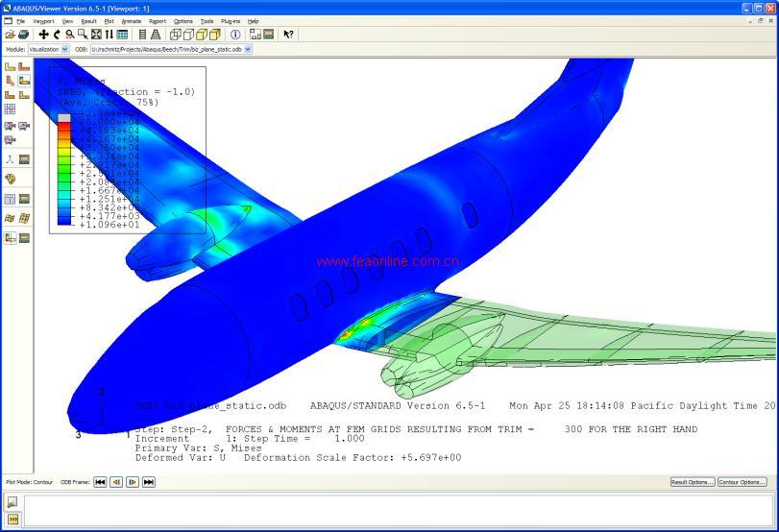This screenshot has height=532, width=779.
Task: Click the Contour Options button
Action: pyautogui.click(x=742, y=482)
